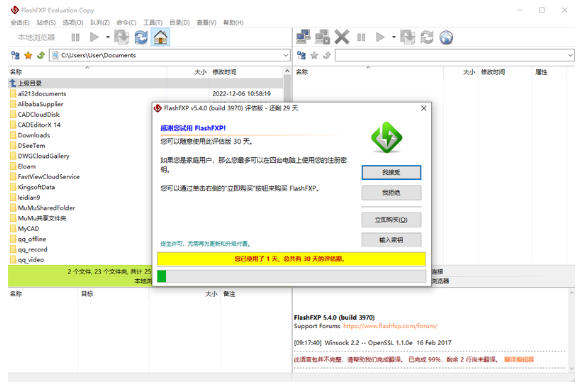This screenshot has width=579, height=383.
Task: Open the remote folder tree icon
Action: pos(301,56)
